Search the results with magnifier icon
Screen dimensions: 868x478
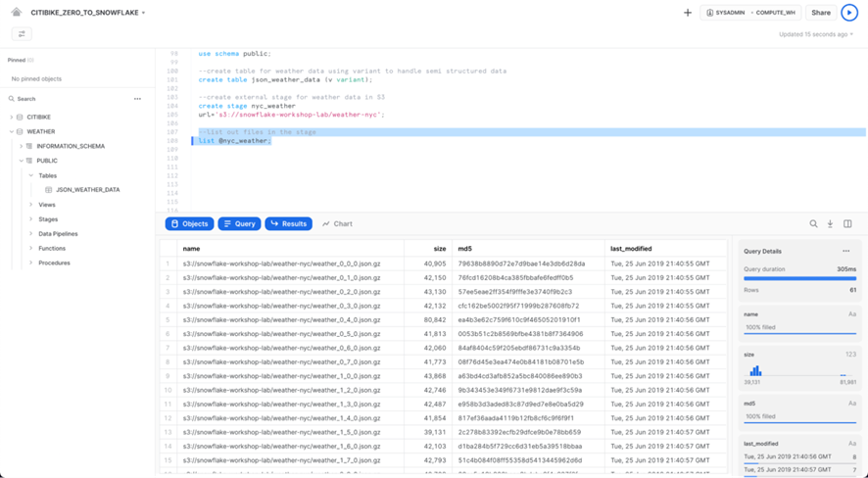813,224
